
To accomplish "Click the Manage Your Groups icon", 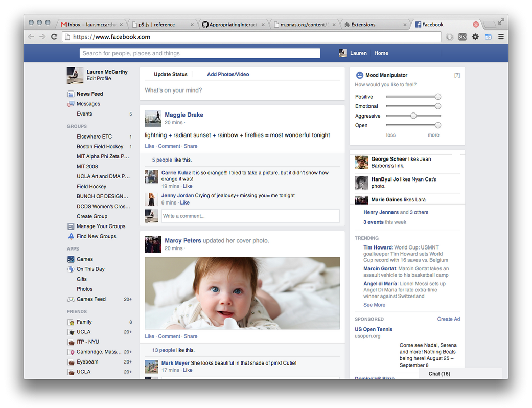I will coord(71,226).
